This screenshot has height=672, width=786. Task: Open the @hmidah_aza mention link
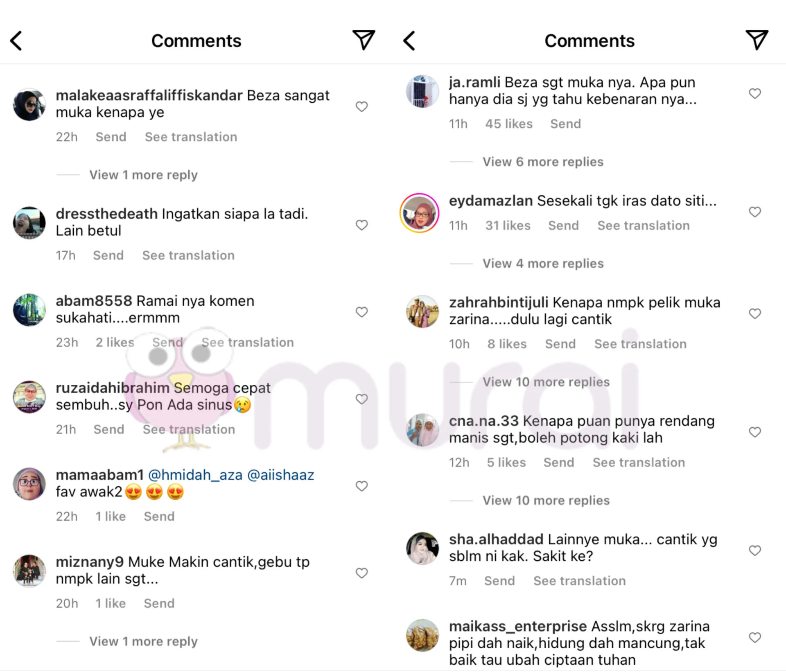[195, 475]
